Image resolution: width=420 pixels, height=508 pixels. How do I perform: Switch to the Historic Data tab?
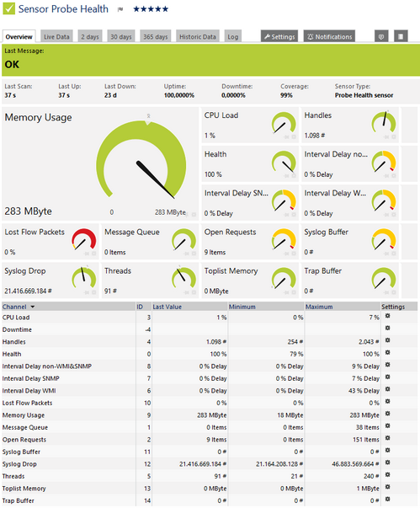(198, 36)
